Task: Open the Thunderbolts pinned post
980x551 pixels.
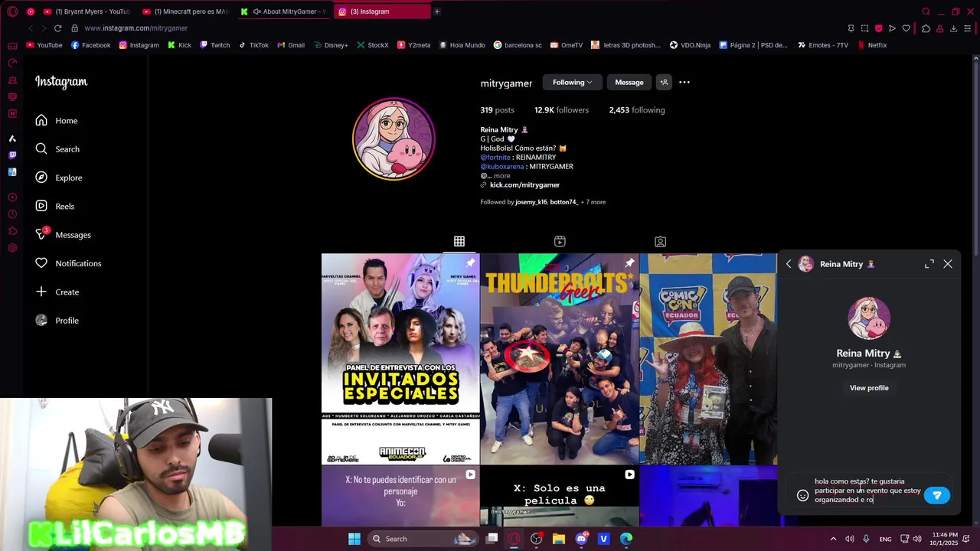Action: pos(560,359)
